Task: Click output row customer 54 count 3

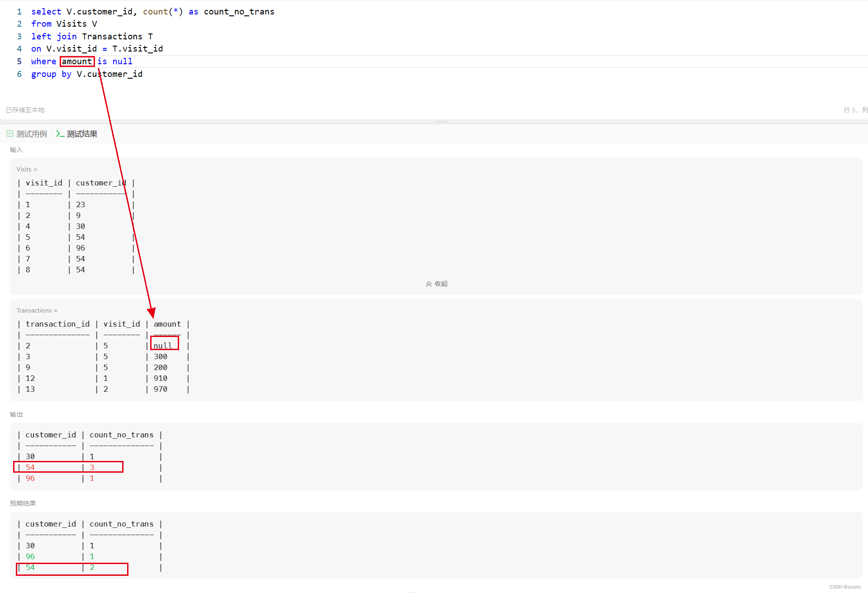Action: 68,467
